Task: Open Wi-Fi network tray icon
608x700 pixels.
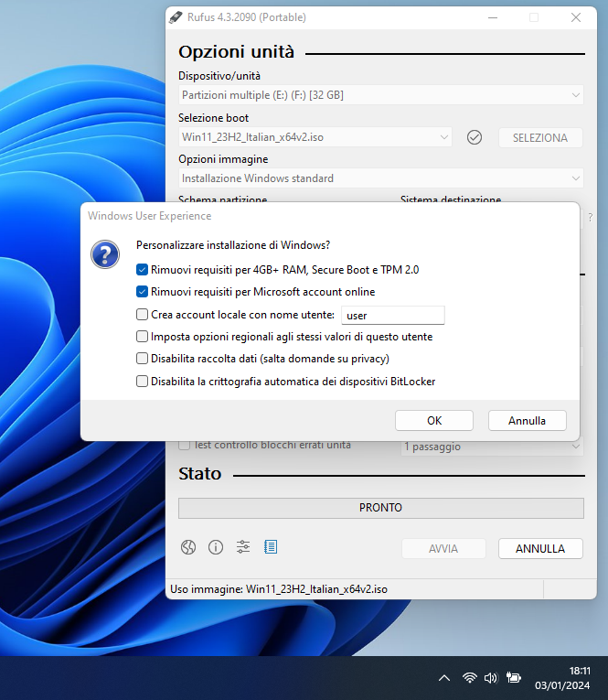Action: 469,678
